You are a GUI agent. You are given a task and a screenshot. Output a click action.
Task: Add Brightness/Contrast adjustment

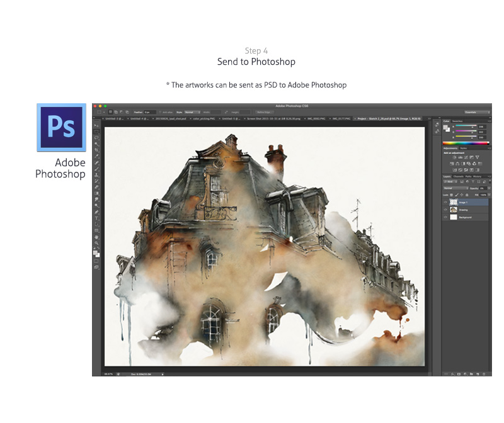[454, 157]
